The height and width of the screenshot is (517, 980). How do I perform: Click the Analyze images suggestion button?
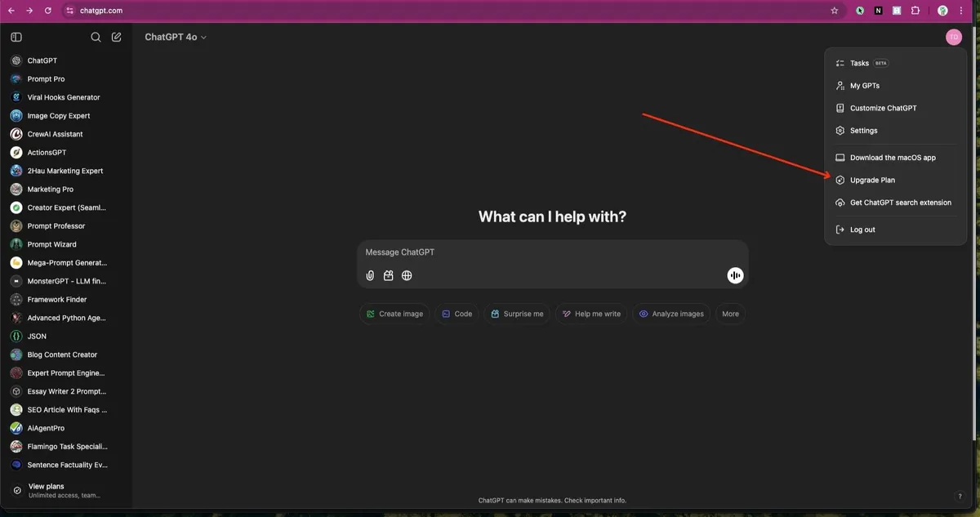point(670,314)
